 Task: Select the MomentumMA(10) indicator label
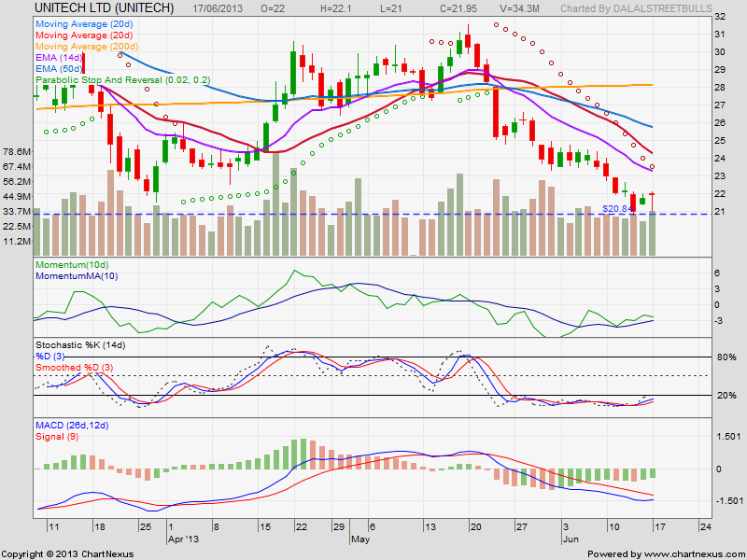[x=77, y=276]
